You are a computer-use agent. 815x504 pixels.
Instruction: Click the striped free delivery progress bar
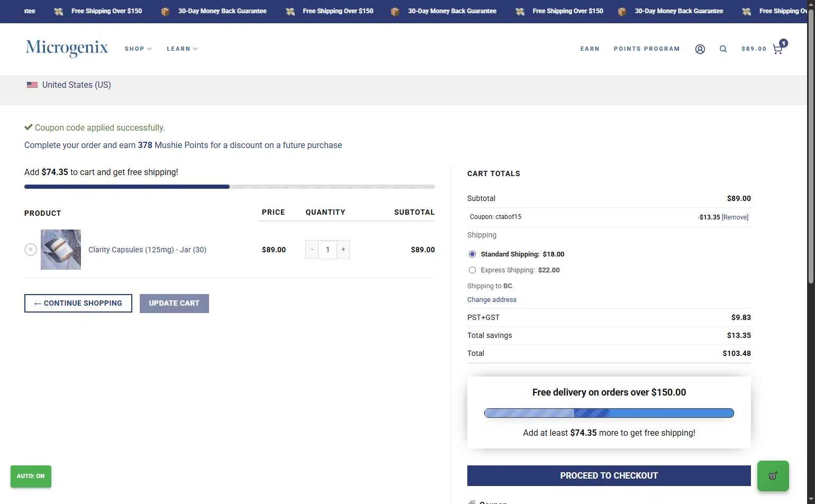pyautogui.click(x=609, y=413)
